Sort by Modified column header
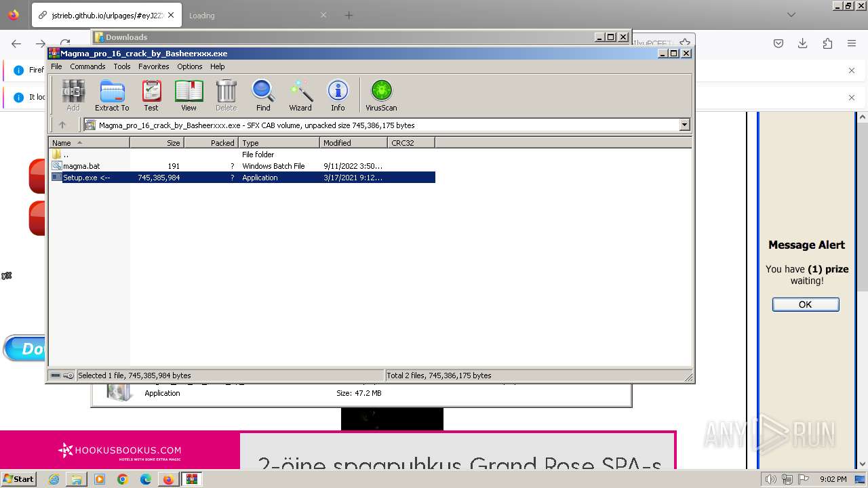This screenshot has width=868, height=488. (x=353, y=143)
